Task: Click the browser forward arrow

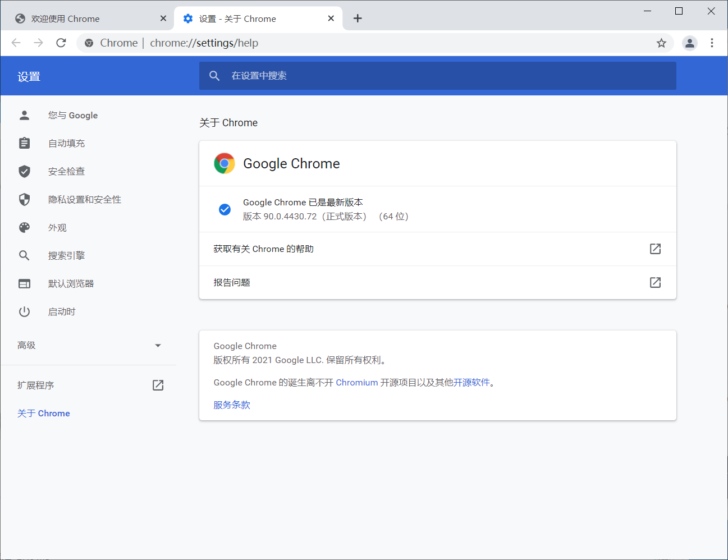Action: pos(39,43)
